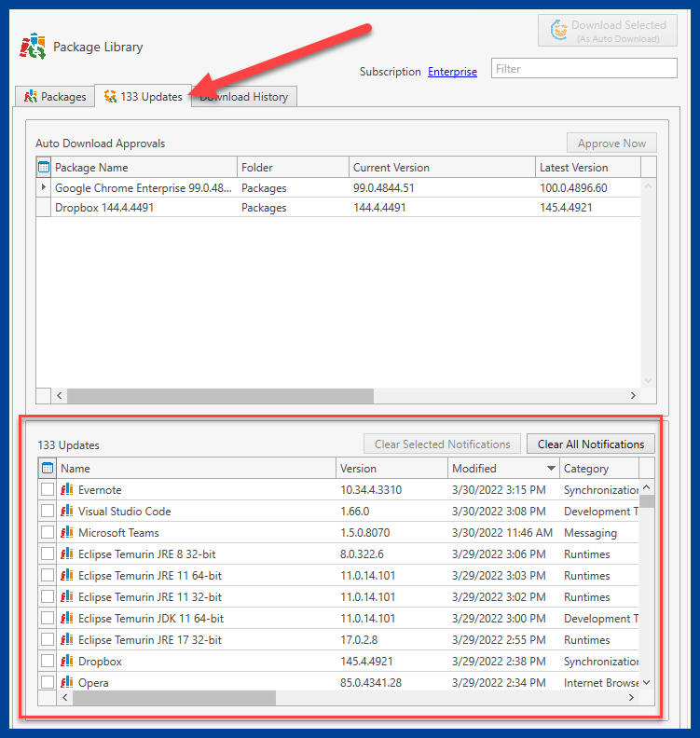Click the Eclipse Temurin JRE 11 64-bit icon
The height and width of the screenshot is (738, 700).
tap(67, 575)
